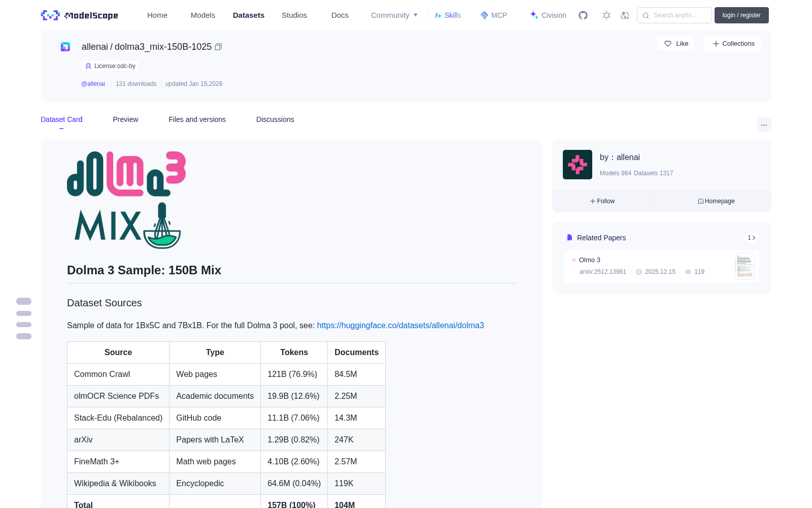Screen dimensions: 812x508
Task: Click the MCP diamond icon
Action: pyautogui.click(x=484, y=15)
